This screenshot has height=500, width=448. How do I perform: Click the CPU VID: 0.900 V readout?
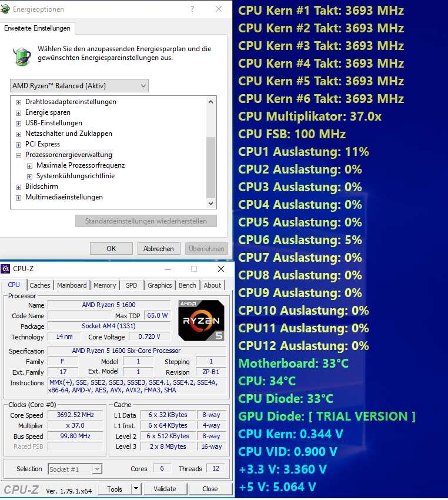coord(287,452)
